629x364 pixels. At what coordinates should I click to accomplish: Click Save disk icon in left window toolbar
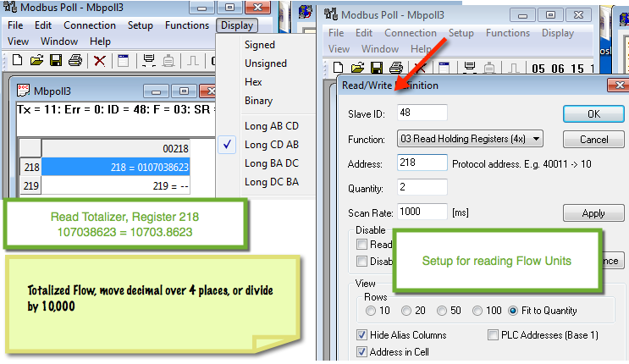[x=56, y=61]
